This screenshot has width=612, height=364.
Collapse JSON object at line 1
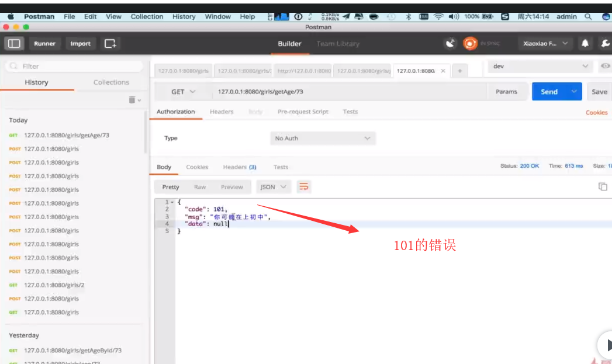pyautogui.click(x=172, y=202)
